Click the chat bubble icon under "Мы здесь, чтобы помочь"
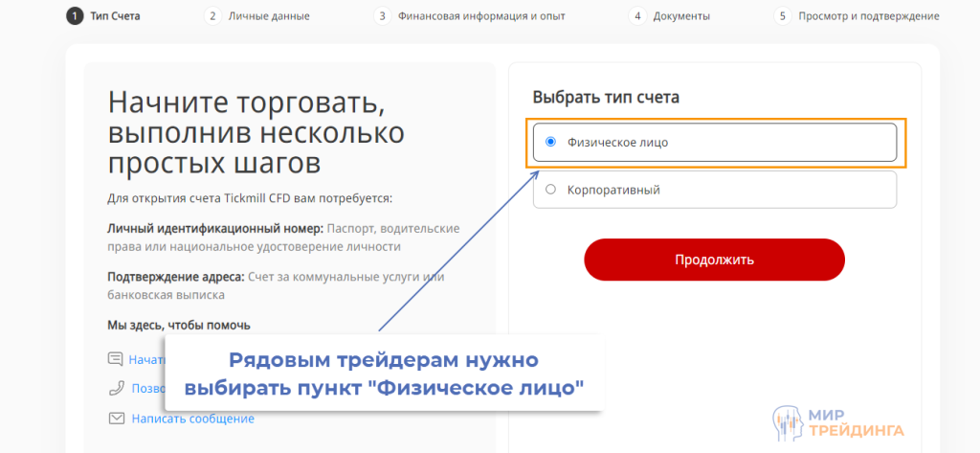This screenshot has width=980, height=453. pos(116,359)
